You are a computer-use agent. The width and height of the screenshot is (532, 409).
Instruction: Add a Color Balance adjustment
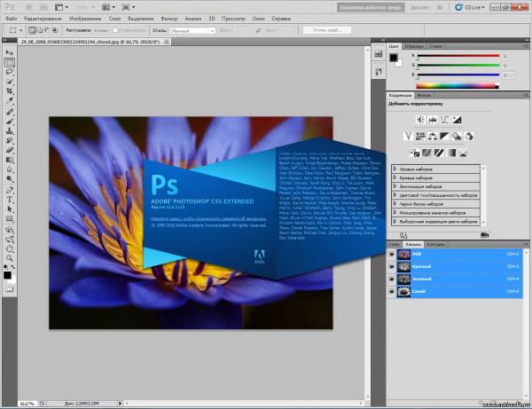(x=433, y=136)
